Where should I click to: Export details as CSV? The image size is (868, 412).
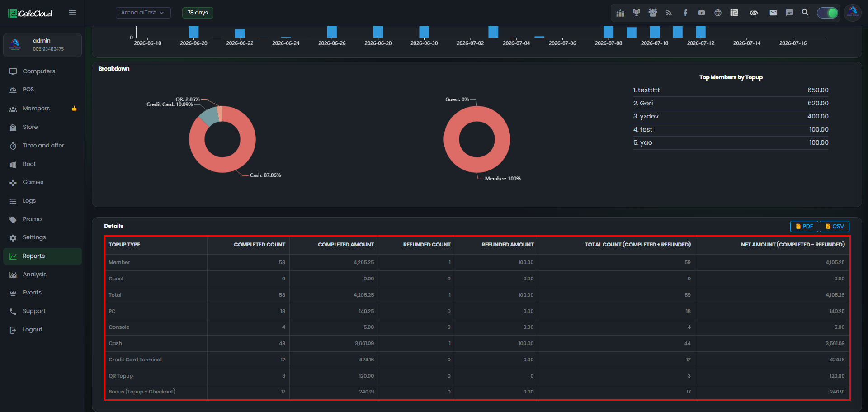coord(835,227)
